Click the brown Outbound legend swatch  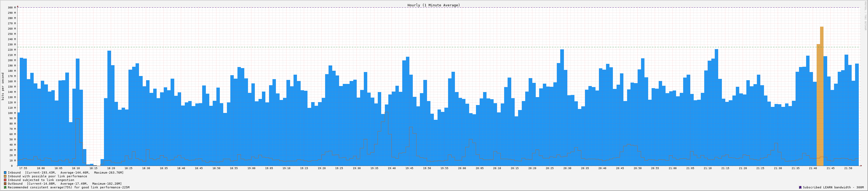pos(5,184)
